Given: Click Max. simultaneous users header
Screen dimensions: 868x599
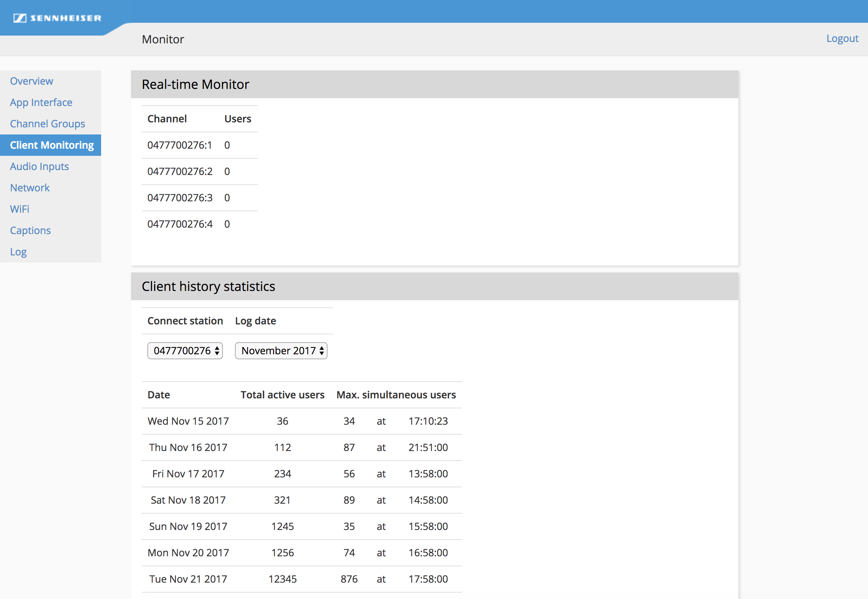Looking at the screenshot, I should 396,395.
